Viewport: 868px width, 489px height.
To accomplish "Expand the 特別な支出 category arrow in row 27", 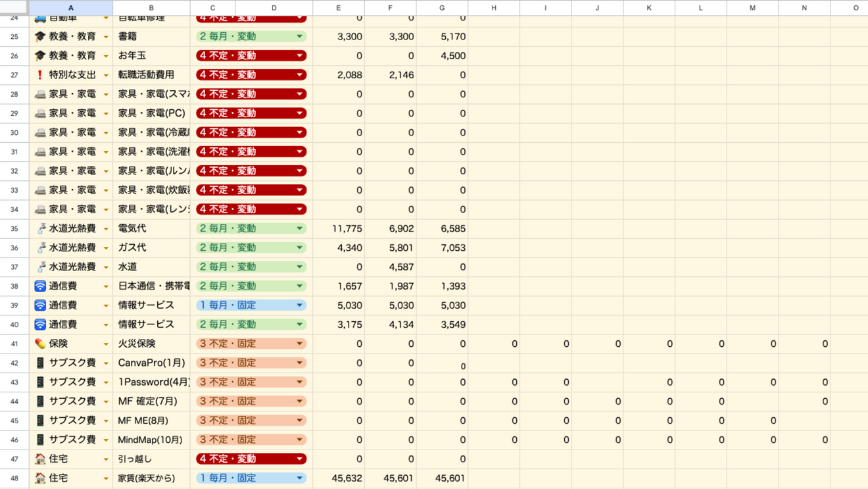I will pyautogui.click(x=106, y=76).
